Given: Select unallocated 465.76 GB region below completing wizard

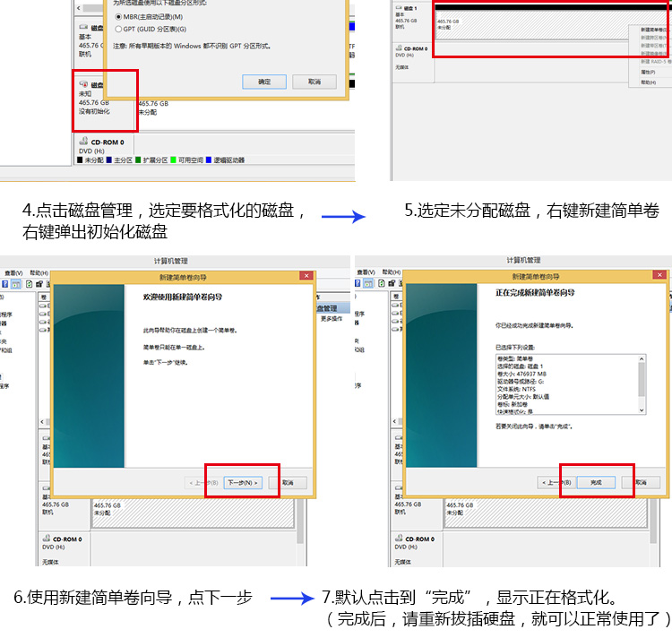Looking at the screenshot, I should click(545, 513).
